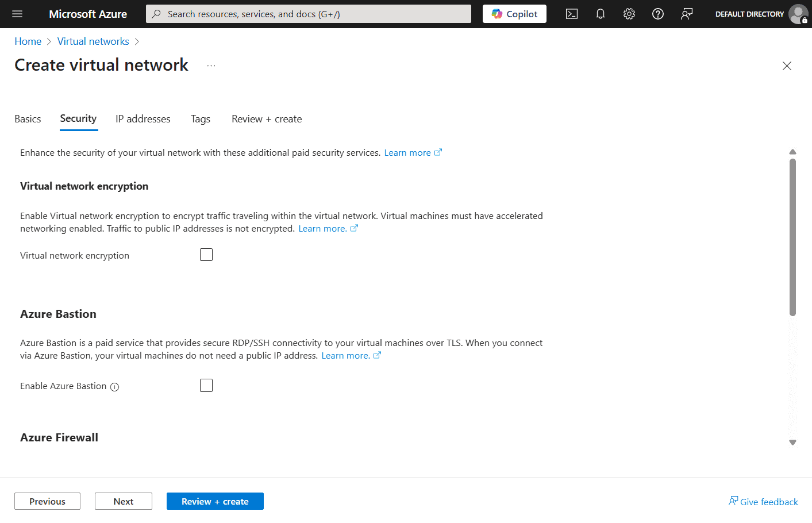Image resolution: width=812 pixels, height=523 pixels.
Task: Click the Azure Firewall heading
Action: coord(59,437)
